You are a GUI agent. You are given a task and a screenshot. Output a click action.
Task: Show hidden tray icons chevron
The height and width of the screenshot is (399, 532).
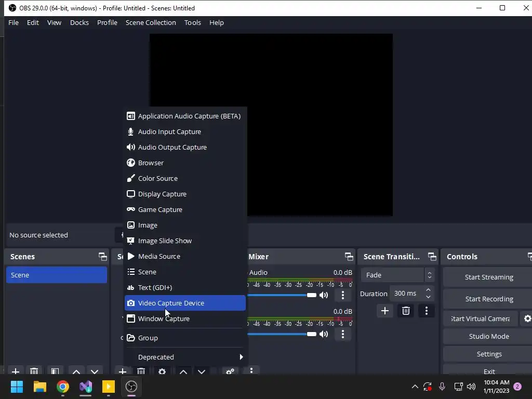coord(415,387)
